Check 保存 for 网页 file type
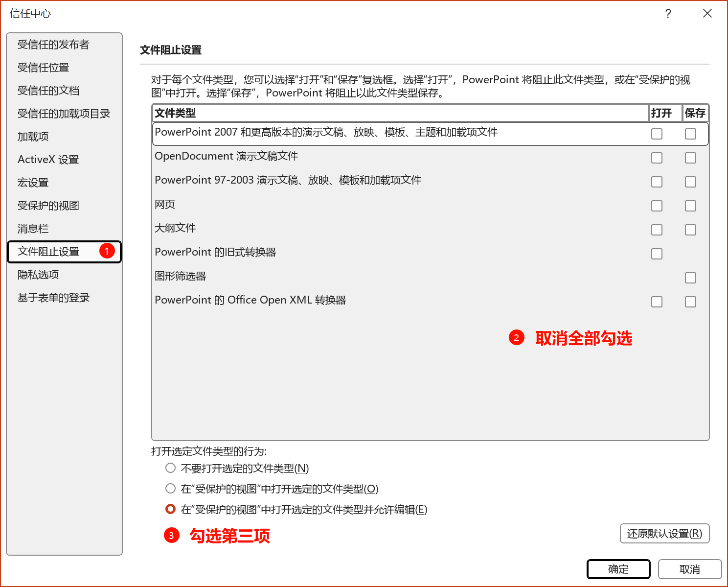Viewport: 728px width, 587px height. tap(690, 206)
